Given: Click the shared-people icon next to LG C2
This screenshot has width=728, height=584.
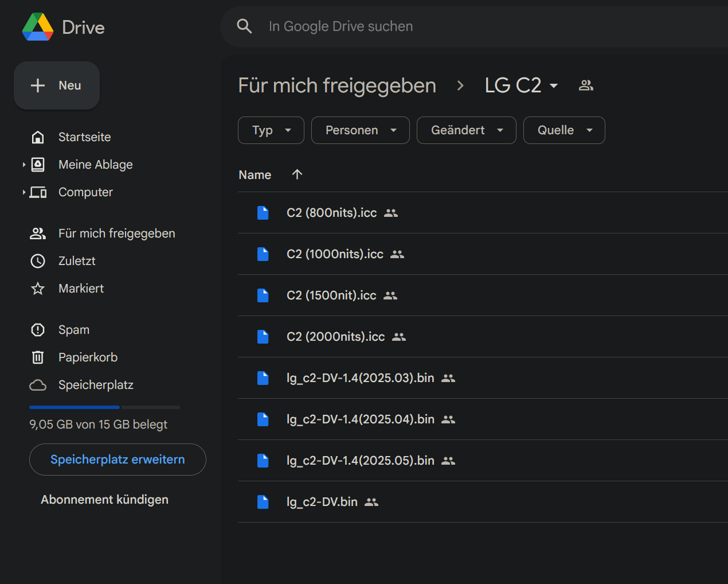Looking at the screenshot, I should click(586, 85).
